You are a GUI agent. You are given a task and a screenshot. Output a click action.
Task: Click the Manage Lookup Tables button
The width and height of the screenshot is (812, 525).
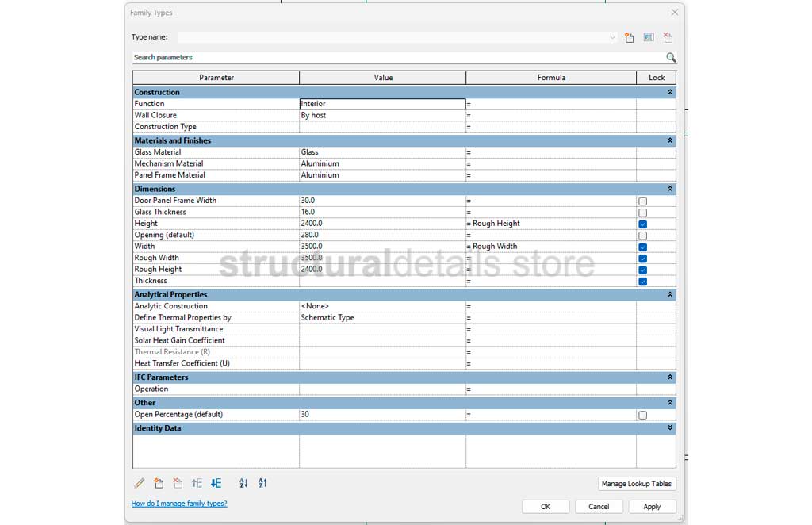(x=636, y=484)
